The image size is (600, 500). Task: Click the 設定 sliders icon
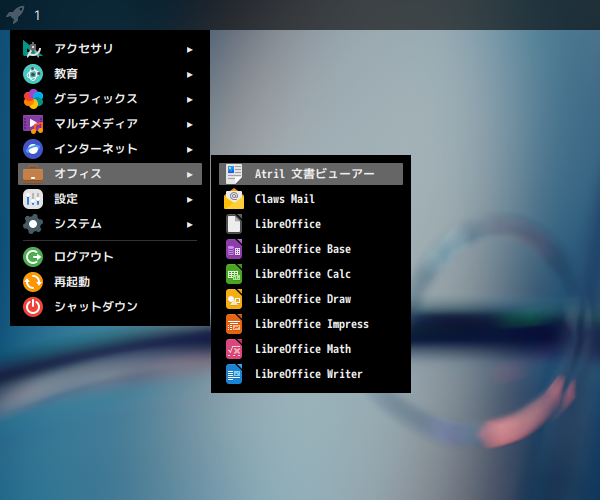(33, 199)
